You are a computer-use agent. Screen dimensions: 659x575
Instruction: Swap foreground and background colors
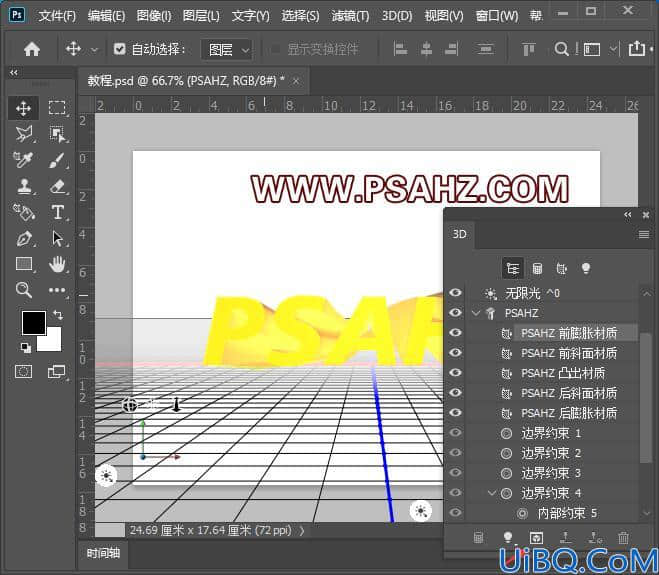pos(58,314)
